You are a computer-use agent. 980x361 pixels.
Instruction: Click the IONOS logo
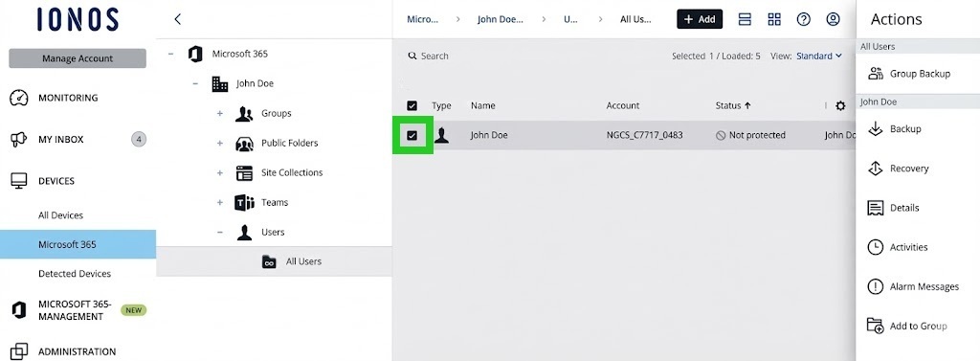(x=78, y=19)
